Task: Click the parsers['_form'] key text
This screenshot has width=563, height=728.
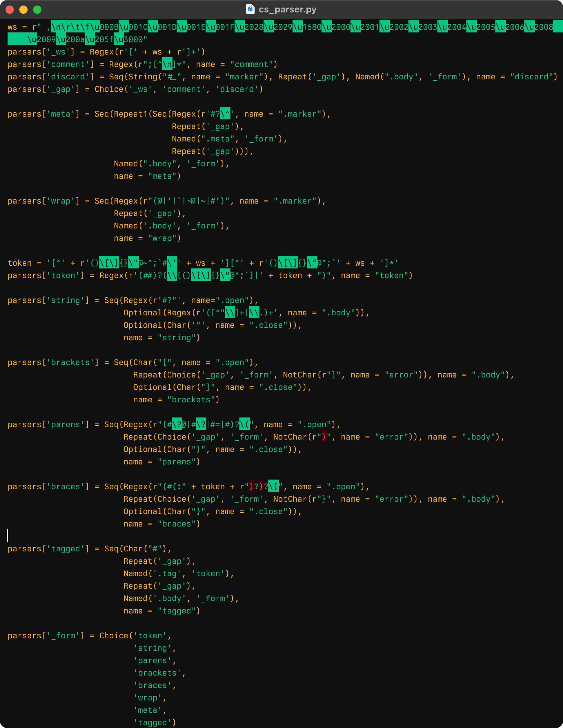Action: pyautogui.click(x=63, y=636)
